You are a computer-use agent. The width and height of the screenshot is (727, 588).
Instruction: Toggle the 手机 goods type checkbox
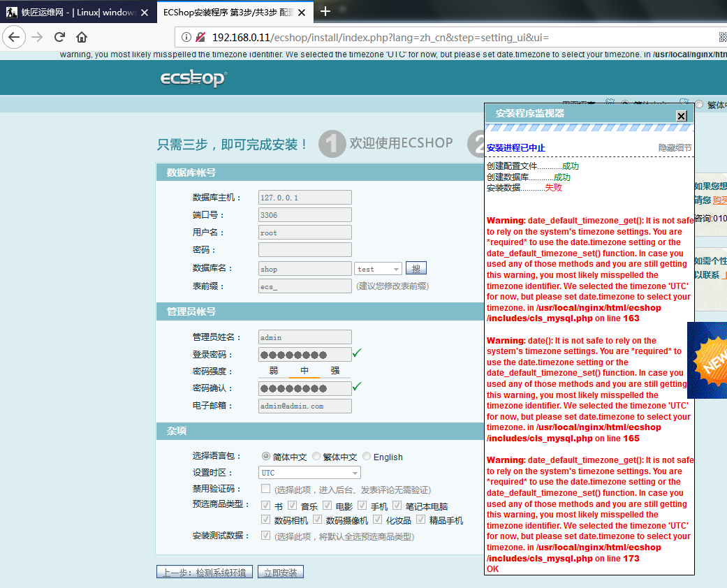tap(362, 506)
